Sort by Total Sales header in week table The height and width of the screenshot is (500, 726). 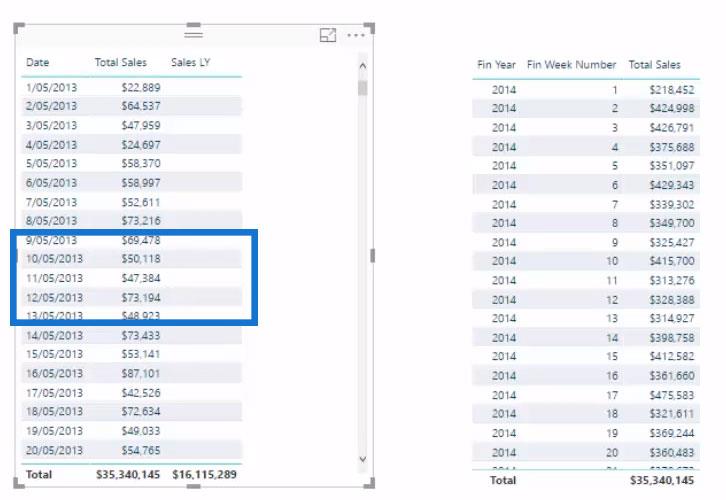pos(654,65)
